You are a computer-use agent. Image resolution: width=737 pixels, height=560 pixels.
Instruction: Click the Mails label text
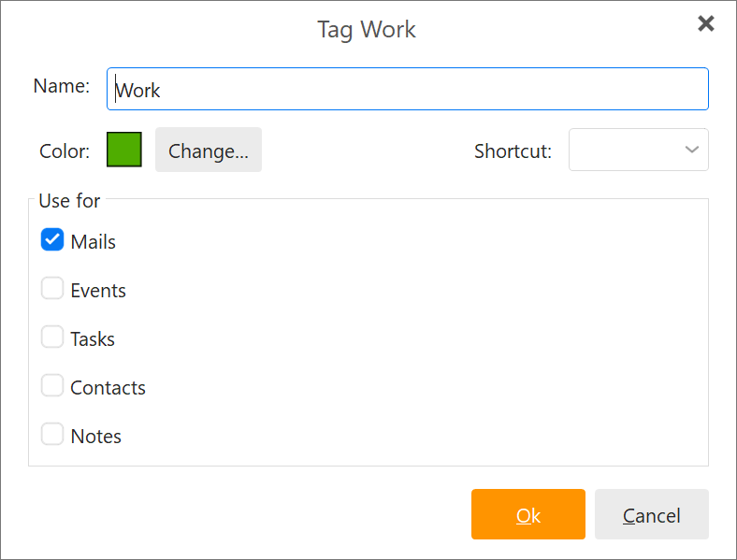click(94, 242)
